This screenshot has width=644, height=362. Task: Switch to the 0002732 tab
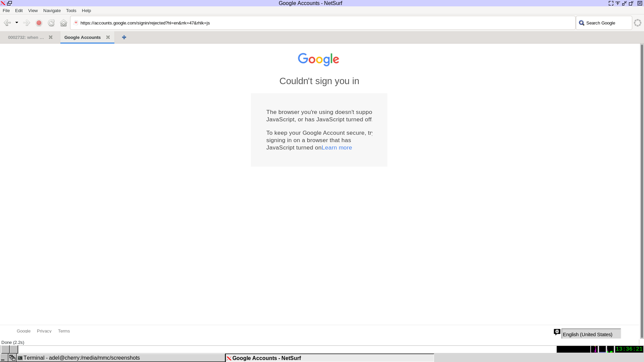(26, 37)
